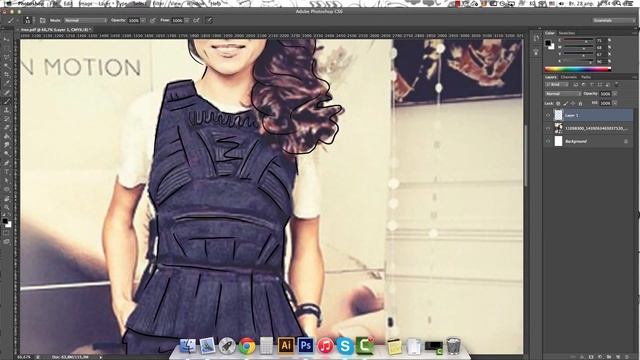
Task: Open the Essentials workspace dropdown
Action: coord(614,20)
